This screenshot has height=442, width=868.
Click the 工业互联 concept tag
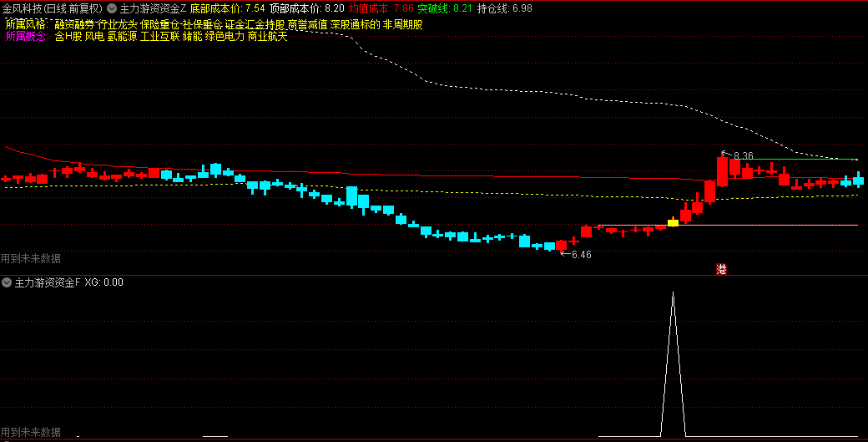click(x=159, y=37)
